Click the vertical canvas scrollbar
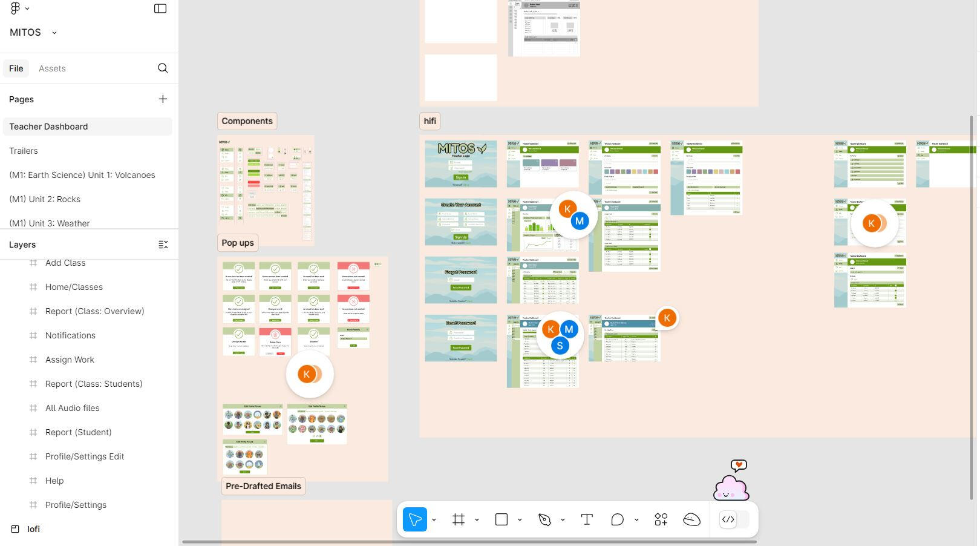980x546 pixels. [x=972, y=303]
